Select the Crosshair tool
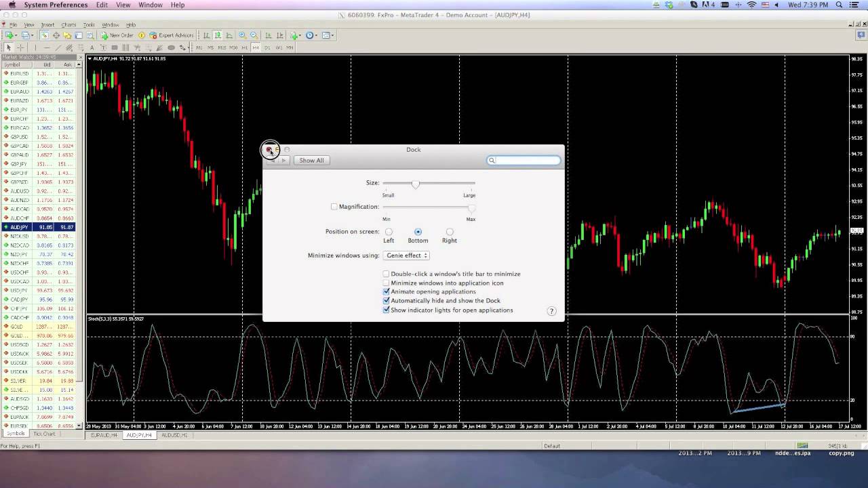This screenshot has height=488, width=868. pyautogui.click(x=20, y=47)
